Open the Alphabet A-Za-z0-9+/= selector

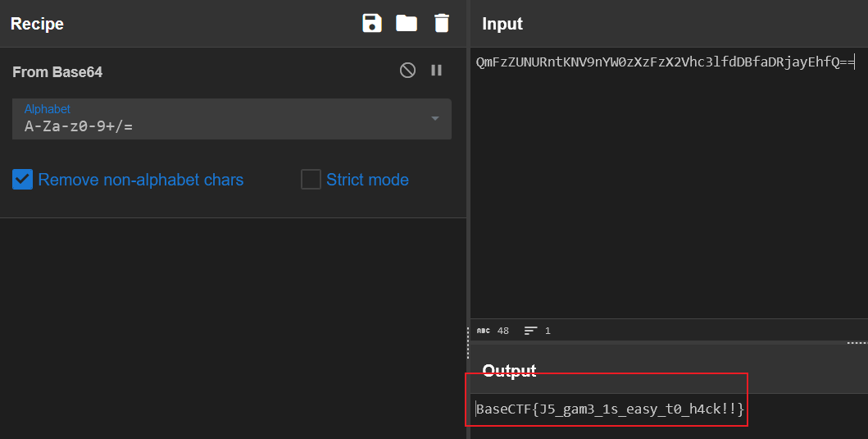tap(232, 119)
